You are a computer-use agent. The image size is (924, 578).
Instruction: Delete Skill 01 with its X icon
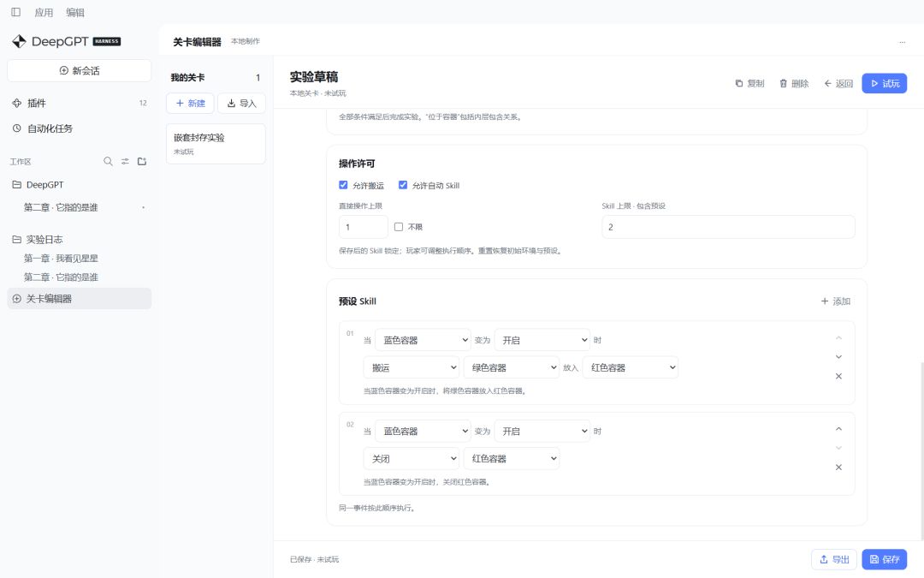(838, 376)
